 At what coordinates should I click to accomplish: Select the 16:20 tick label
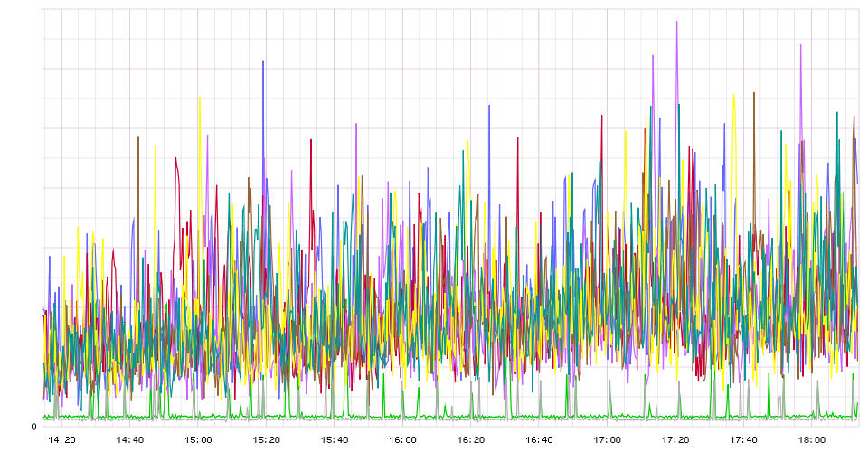click(470, 440)
